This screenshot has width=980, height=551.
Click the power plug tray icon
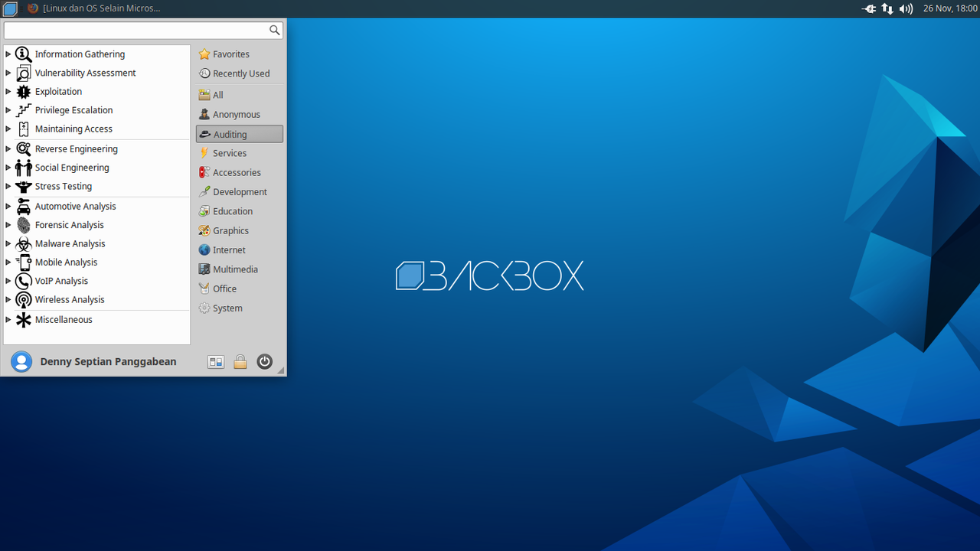869,8
